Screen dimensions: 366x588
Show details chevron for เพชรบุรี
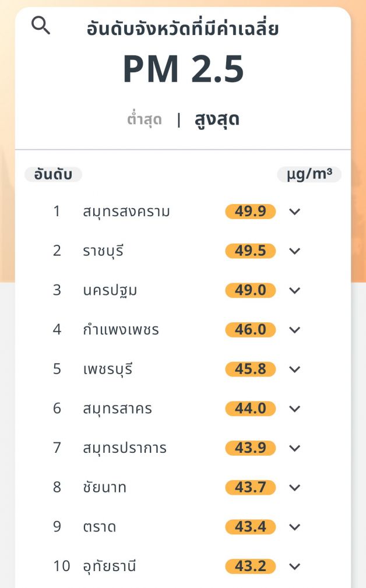point(294,369)
